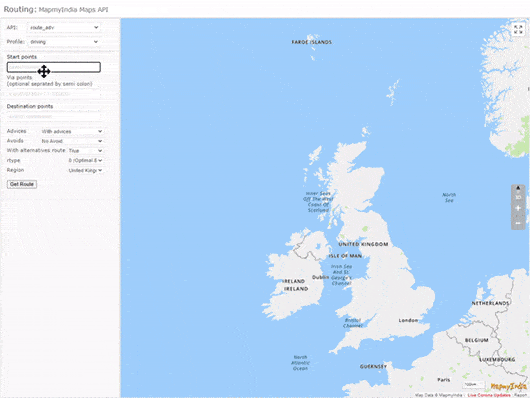Image resolution: width=530 pixels, height=398 pixels.
Task: Select Region United Kingdom dropdown
Action: [85, 170]
